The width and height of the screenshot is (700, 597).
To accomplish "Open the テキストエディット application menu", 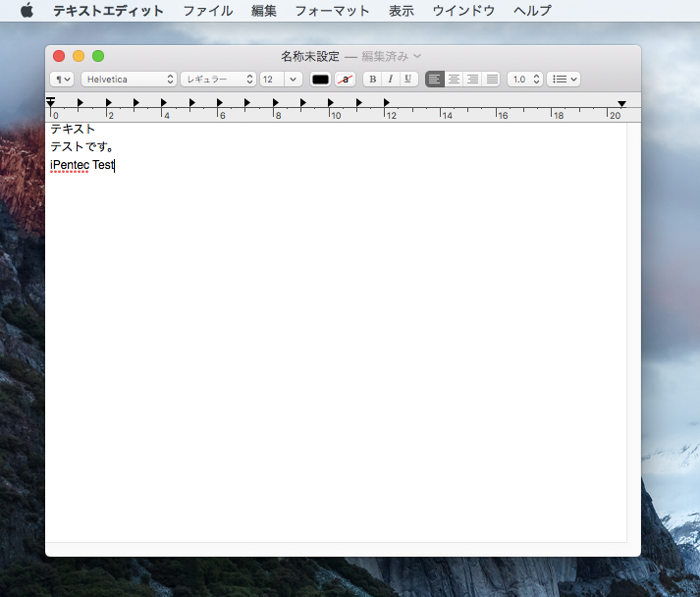I will click(108, 10).
